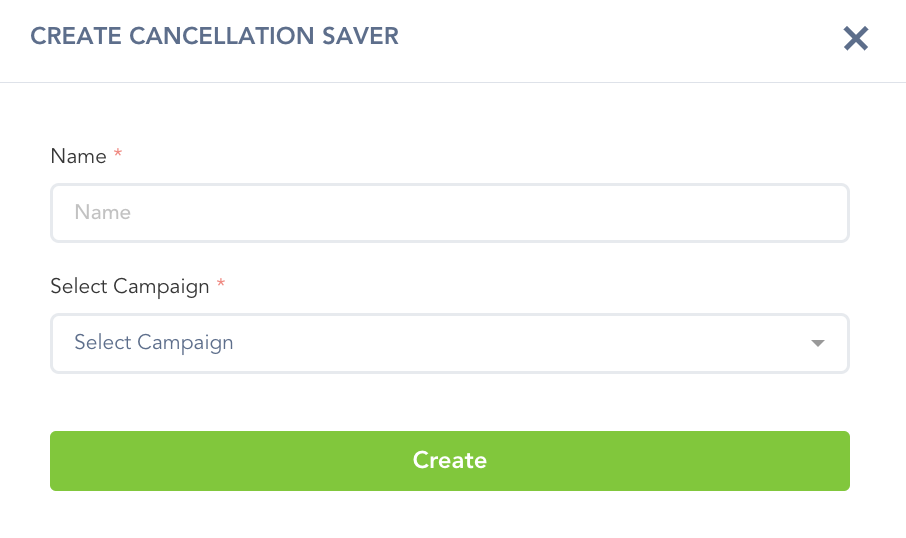Image resolution: width=906 pixels, height=538 pixels.
Task: Expand campaign list via the down arrow
Action: (818, 343)
